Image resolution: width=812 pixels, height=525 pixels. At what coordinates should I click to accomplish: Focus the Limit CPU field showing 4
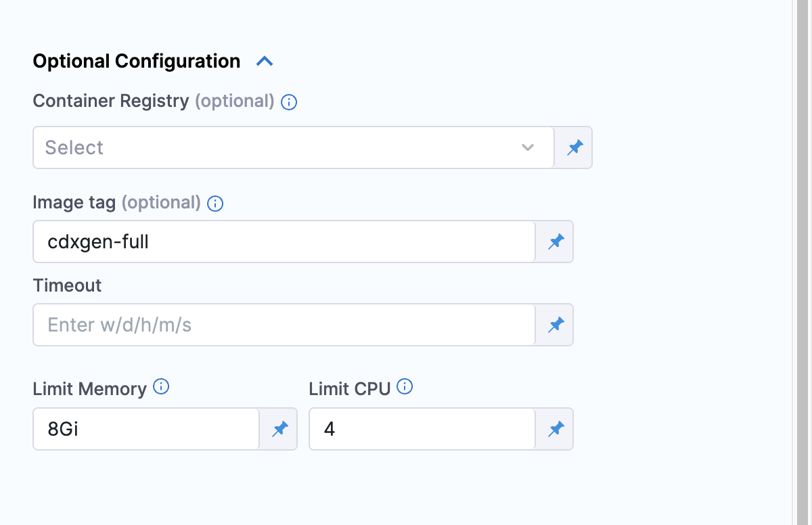click(422, 429)
